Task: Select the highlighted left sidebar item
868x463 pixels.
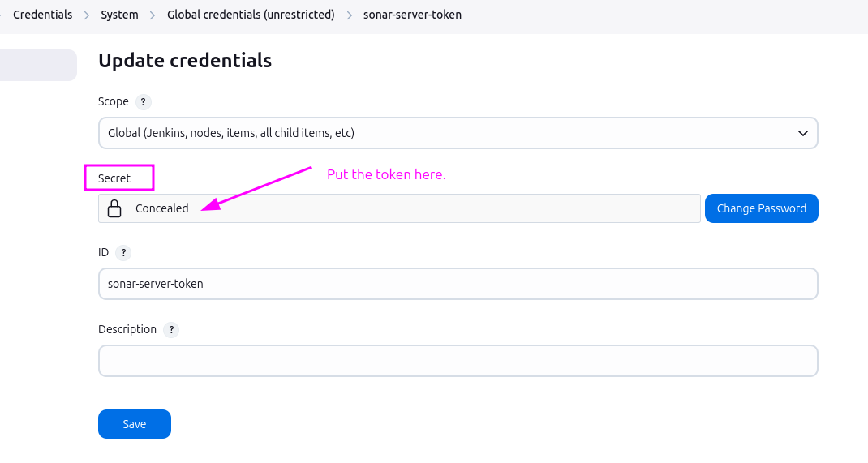Action: click(x=38, y=66)
